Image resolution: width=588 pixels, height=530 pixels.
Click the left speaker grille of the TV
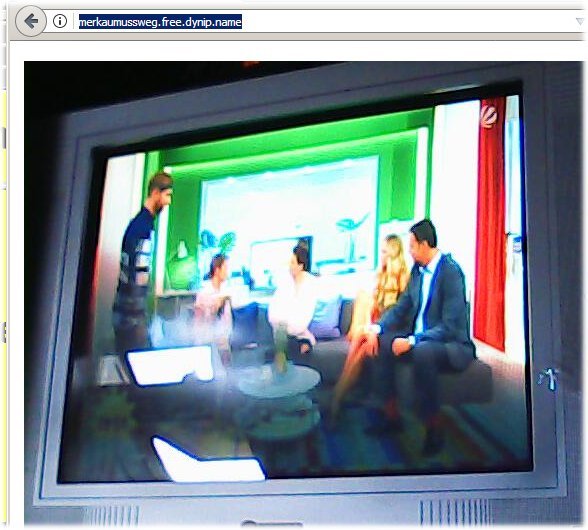click(111, 515)
